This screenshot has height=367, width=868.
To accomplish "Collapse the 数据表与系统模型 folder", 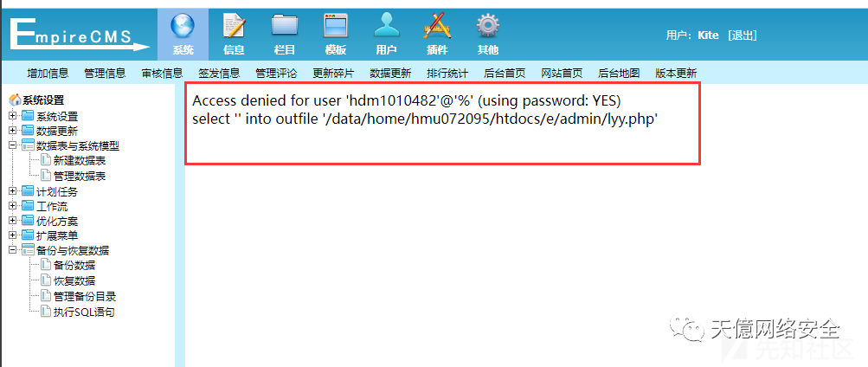I will (x=12, y=146).
